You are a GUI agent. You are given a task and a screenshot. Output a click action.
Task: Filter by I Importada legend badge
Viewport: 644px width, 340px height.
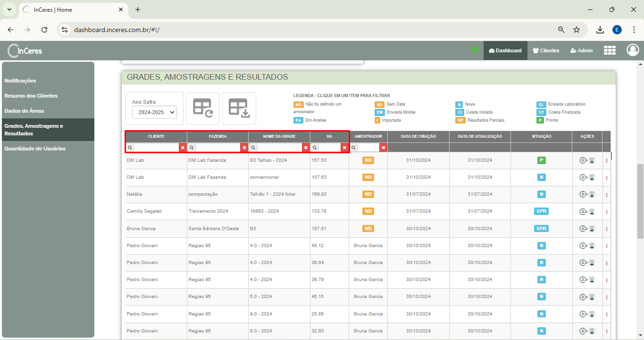[377, 120]
